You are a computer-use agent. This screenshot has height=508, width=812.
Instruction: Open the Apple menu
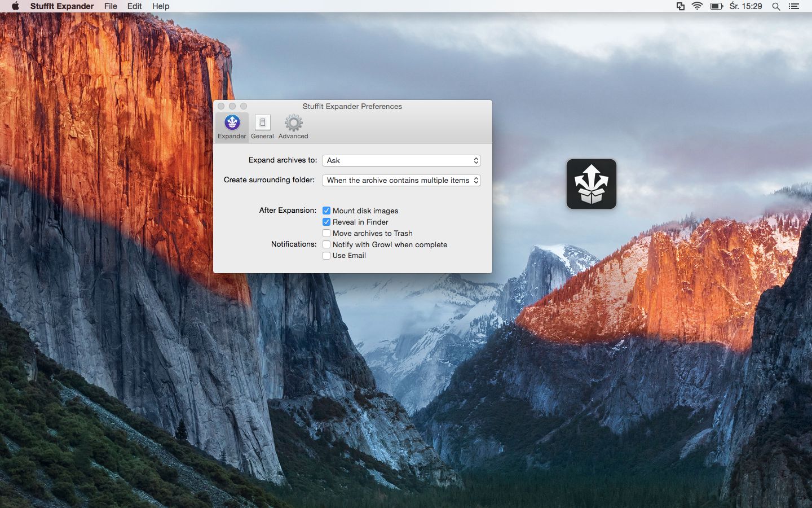click(15, 6)
